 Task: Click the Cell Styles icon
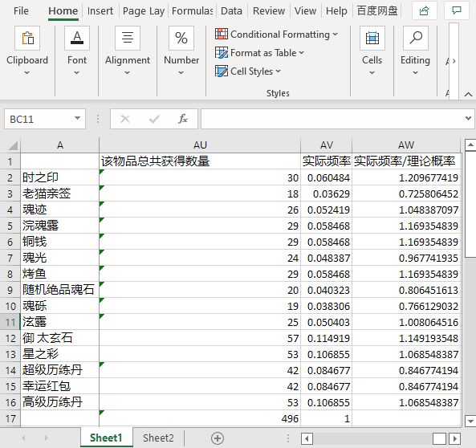click(x=222, y=71)
